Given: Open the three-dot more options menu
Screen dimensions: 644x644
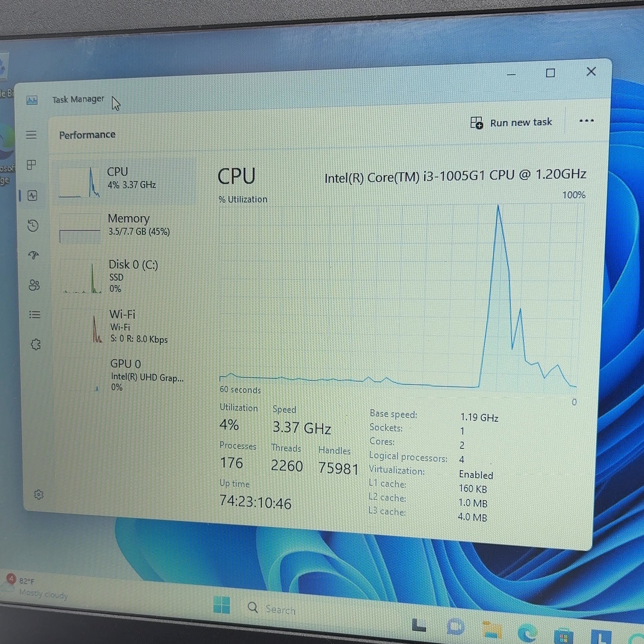Looking at the screenshot, I should 586,121.
